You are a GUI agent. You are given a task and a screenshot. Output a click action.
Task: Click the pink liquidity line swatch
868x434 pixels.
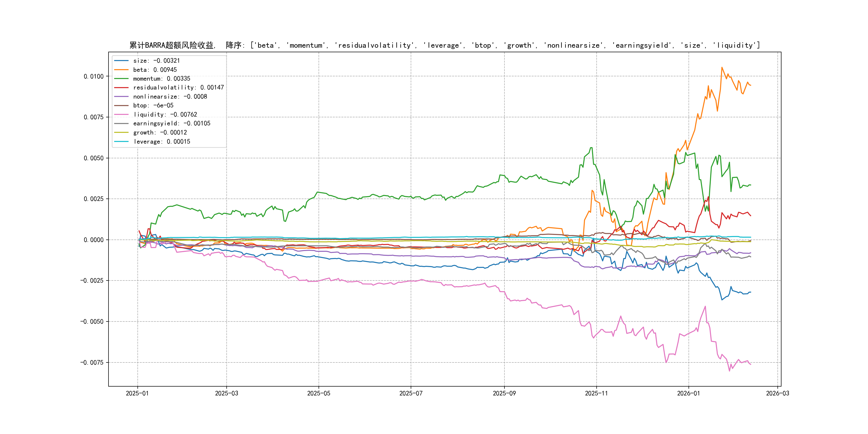pyautogui.click(x=121, y=115)
